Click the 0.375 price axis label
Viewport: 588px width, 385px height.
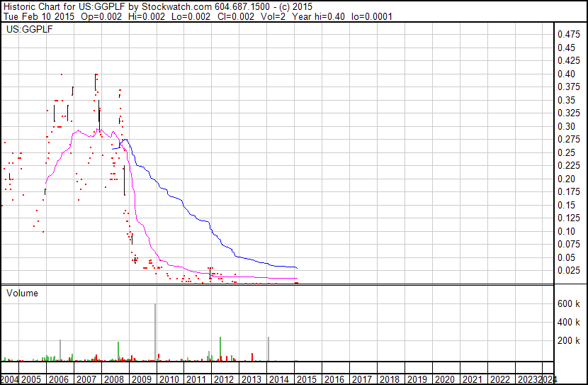pos(569,87)
